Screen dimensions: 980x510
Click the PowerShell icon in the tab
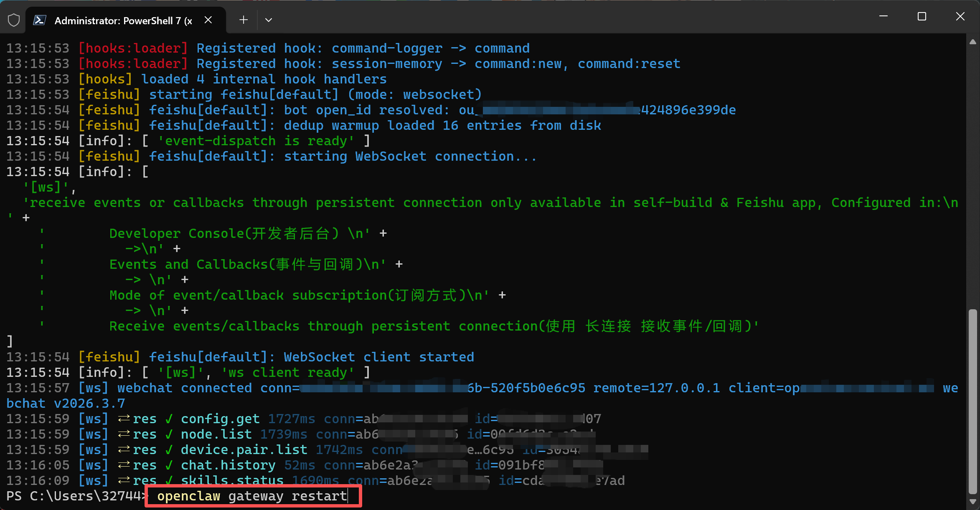[40, 20]
